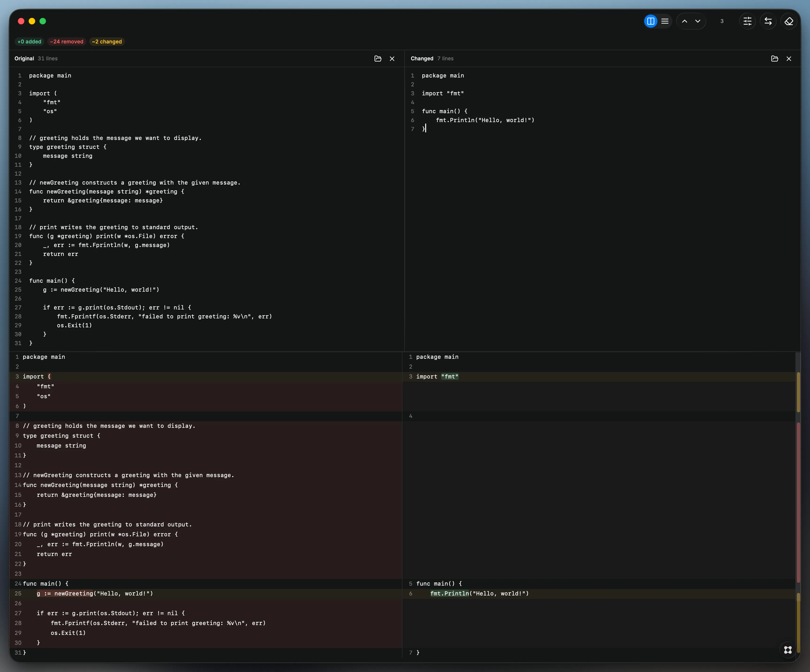Click removed '"os"' line in diff output

coord(44,397)
